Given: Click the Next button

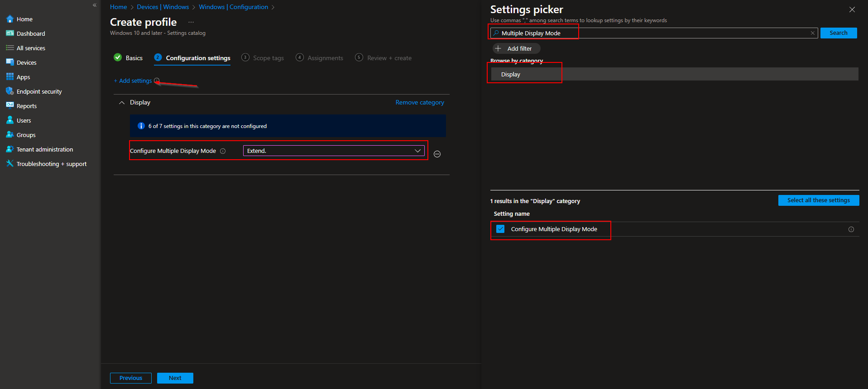Looking at the screenshot, I should coord(175,378).
